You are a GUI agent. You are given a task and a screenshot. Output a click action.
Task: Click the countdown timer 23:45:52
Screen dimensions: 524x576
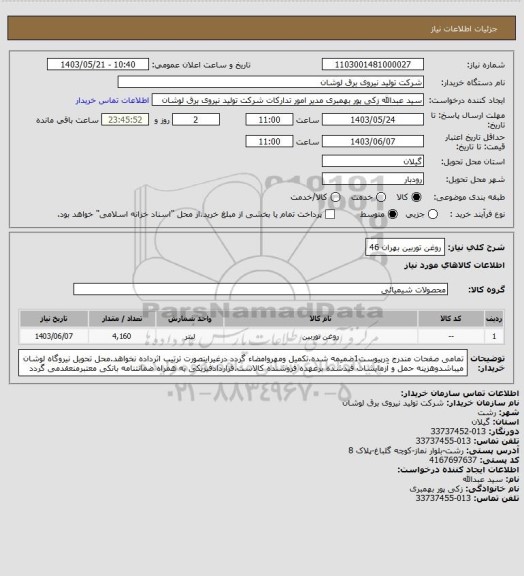[x=125, y=120]
